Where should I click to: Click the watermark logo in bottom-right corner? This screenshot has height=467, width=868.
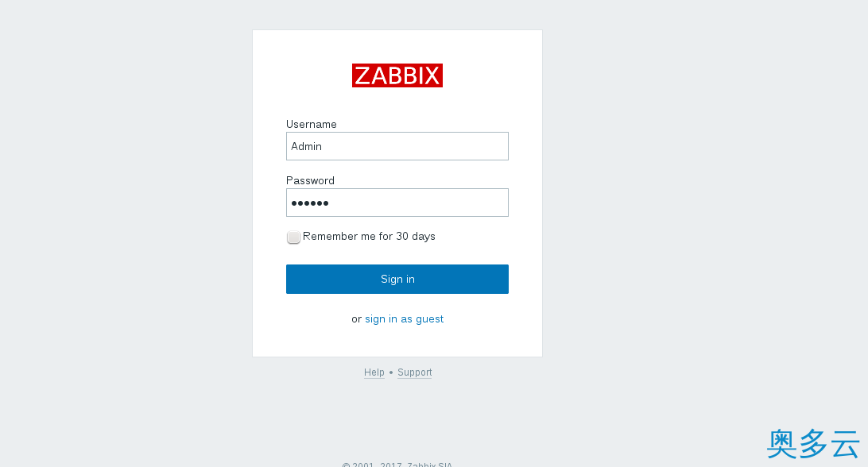(812, 443)
